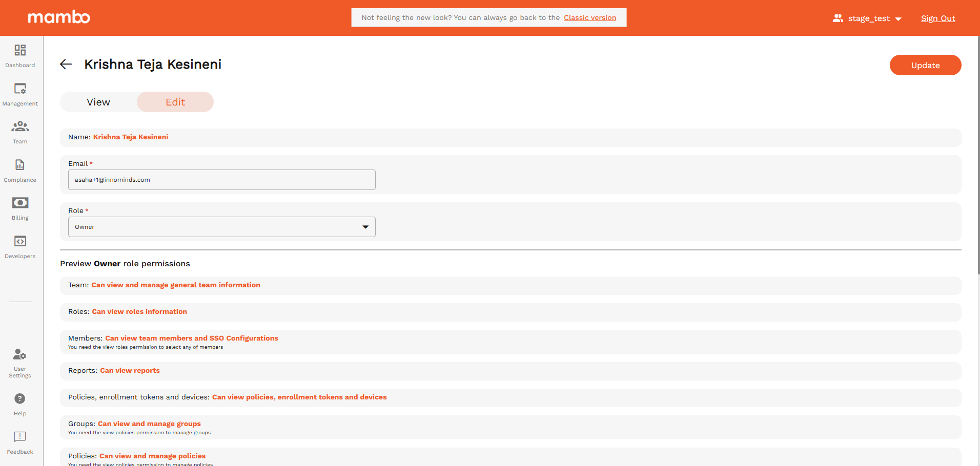The image size is (980, 466).
Task: Click into the Email input field
Action: point(221,180)
